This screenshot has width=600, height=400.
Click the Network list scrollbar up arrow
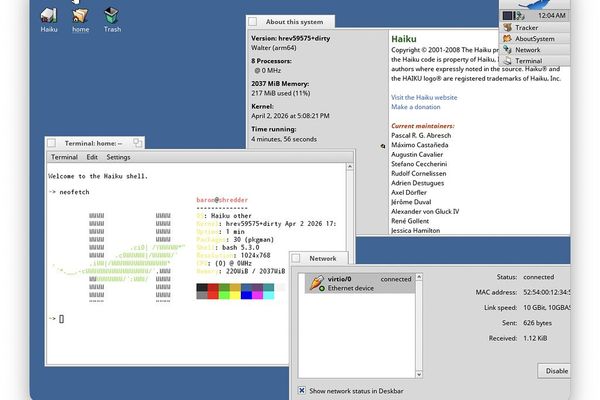419,277
